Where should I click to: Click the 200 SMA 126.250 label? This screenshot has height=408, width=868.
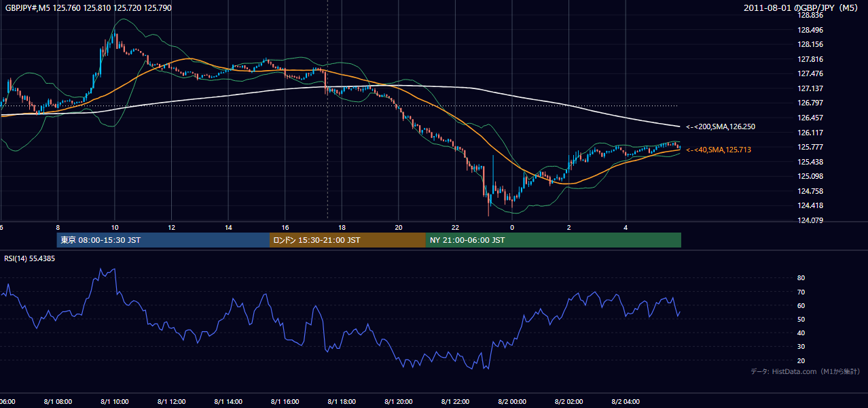click(x=721, y=127)
